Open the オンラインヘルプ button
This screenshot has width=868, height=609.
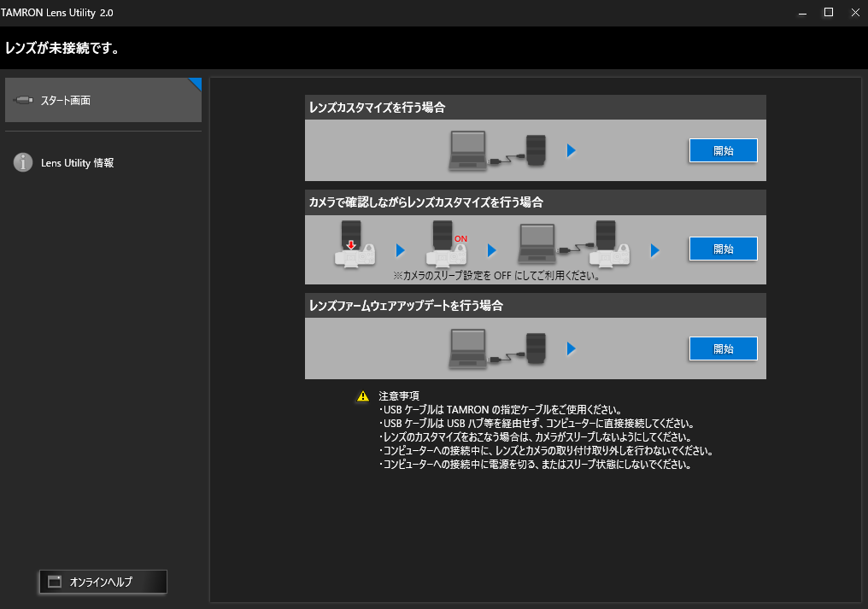coord(103,582)
